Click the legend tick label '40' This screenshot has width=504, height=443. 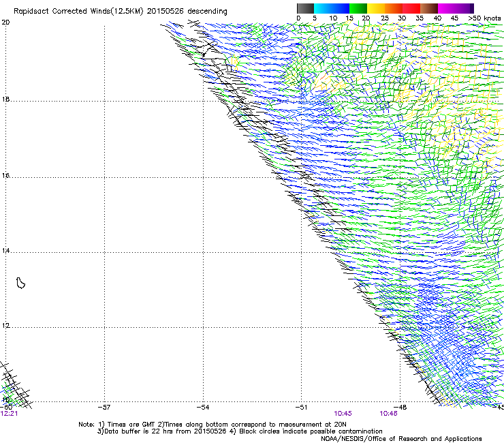(x=437, y=18)
